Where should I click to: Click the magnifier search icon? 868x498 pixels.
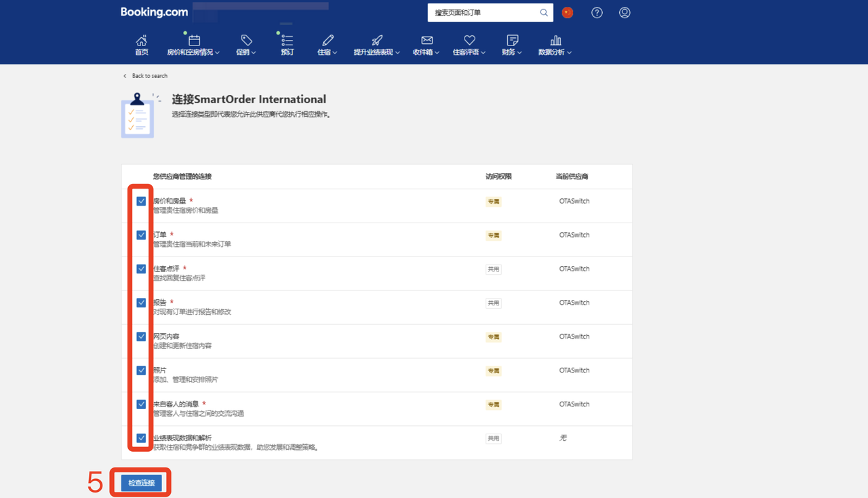544,13
